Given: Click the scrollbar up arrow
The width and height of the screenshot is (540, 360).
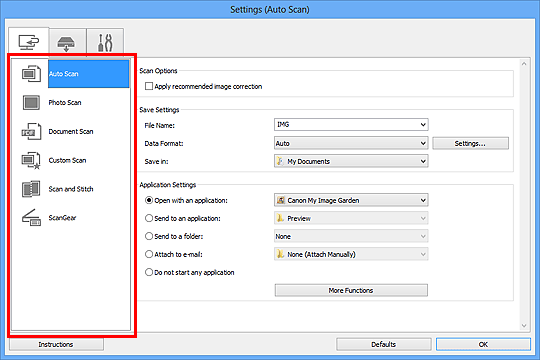Looking at the screenshot, I should click(524, 64).
